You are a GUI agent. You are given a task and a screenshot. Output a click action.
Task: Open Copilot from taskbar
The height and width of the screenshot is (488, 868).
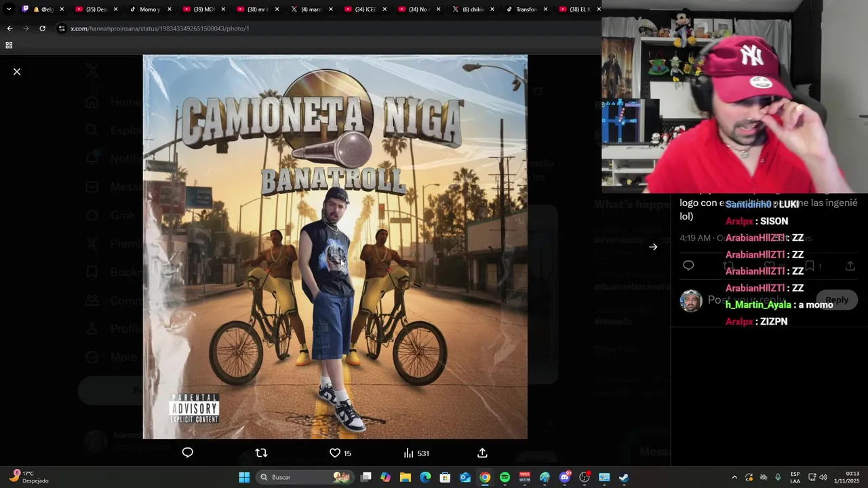click(x=386, y=477)
